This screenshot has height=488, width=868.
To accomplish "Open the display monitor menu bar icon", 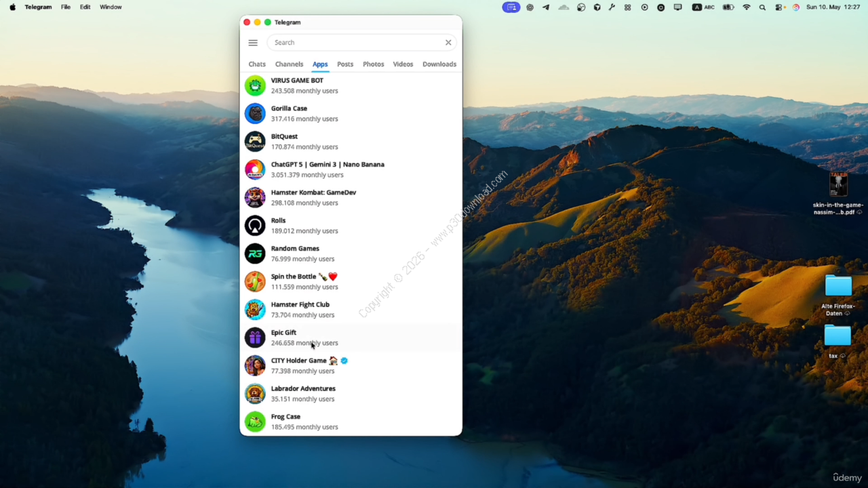I will tap(677, 7).
